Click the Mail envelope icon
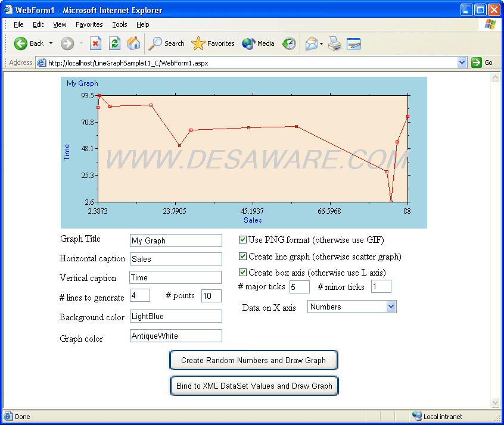This screenshot has height=425, width=504. pos(311,43)
